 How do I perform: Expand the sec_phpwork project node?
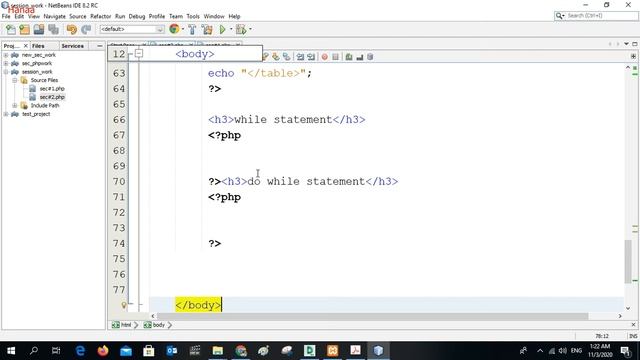(6, 63)
